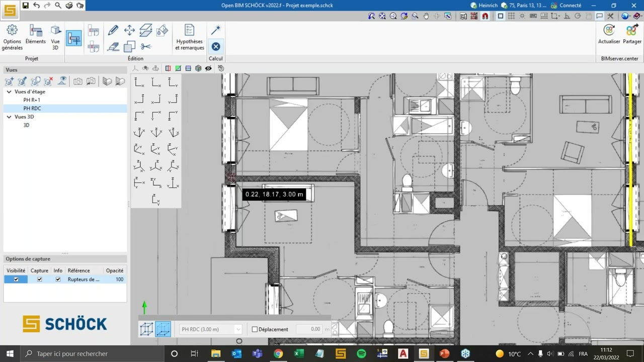644x362 pixels.
Task: Select PH R+1 floor view
Action: point(32,100)
